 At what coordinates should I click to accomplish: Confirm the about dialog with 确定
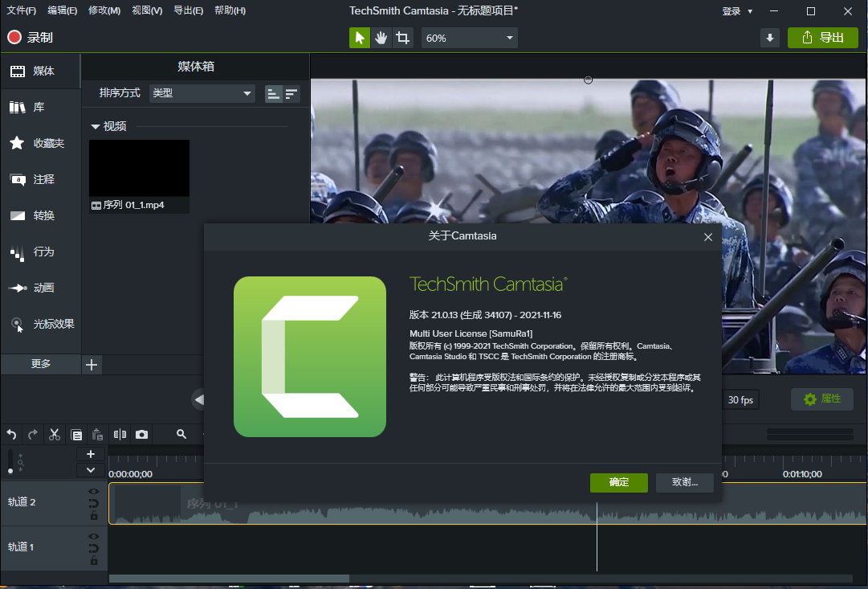coord(619,483)
